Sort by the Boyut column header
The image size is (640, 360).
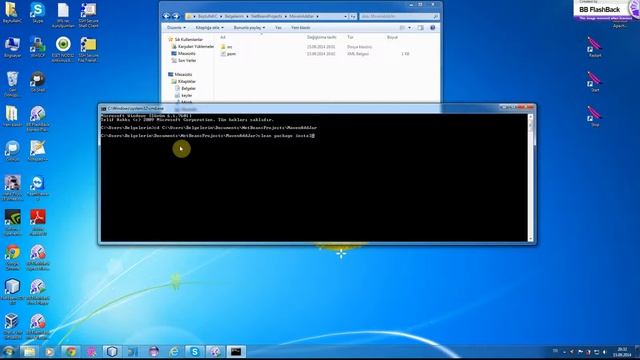[x=392, y=37]
